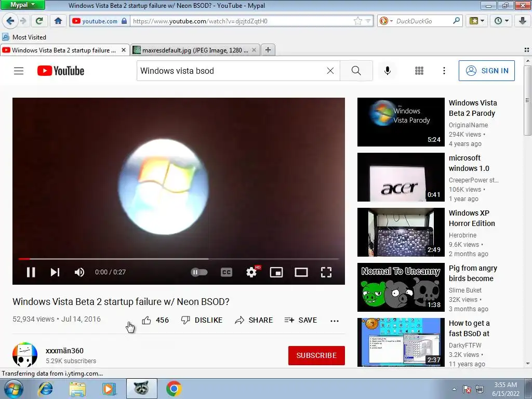Open the list all tabs button

pos(527,50)
